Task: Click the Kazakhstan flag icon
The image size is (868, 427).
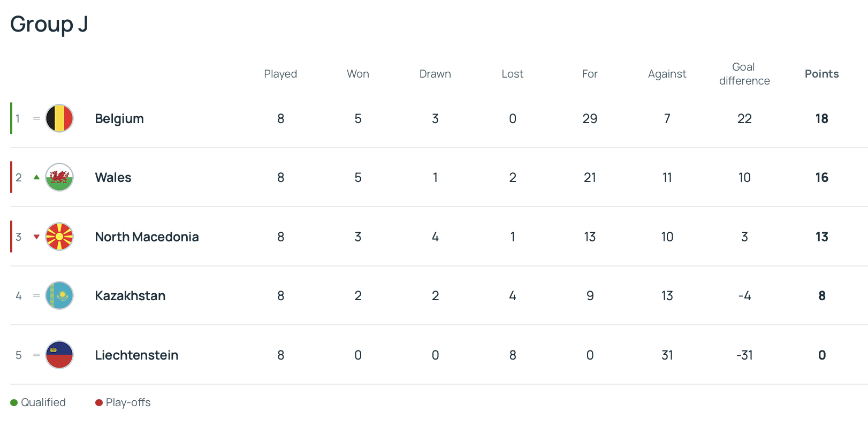Action: click(x=59, y=296)
